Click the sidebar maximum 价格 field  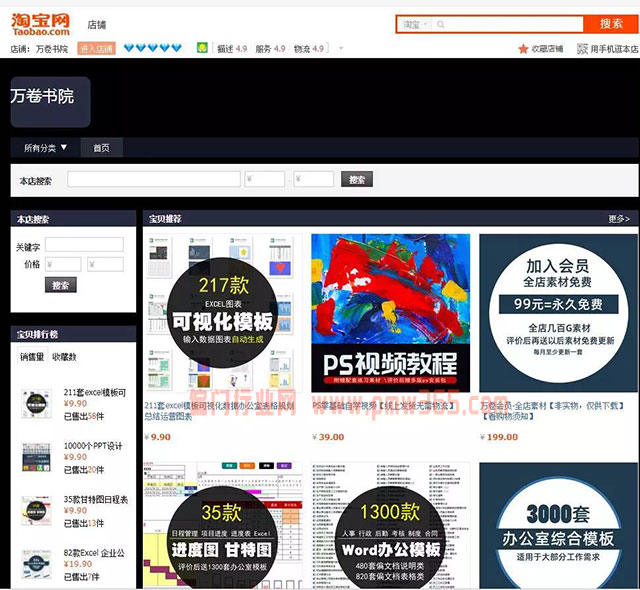click(105, 264)
